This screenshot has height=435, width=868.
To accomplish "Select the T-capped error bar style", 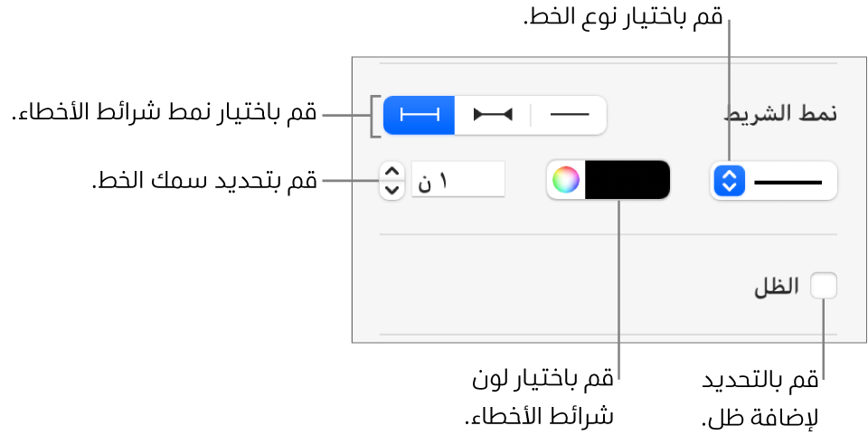I will click(x=419, y=115).
